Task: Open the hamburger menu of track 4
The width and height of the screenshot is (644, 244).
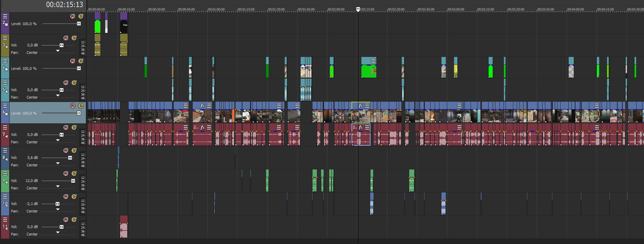Action: tap(5, 61)
